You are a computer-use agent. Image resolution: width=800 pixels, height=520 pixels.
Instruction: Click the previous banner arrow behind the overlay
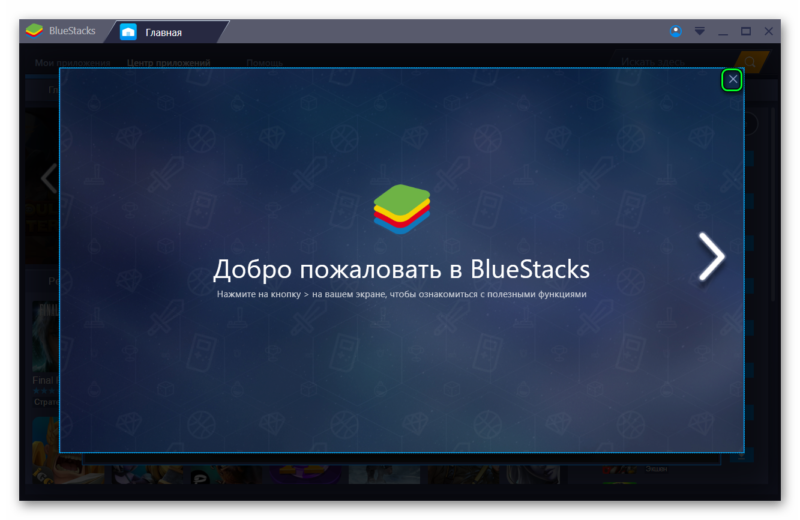pos(48,179)
